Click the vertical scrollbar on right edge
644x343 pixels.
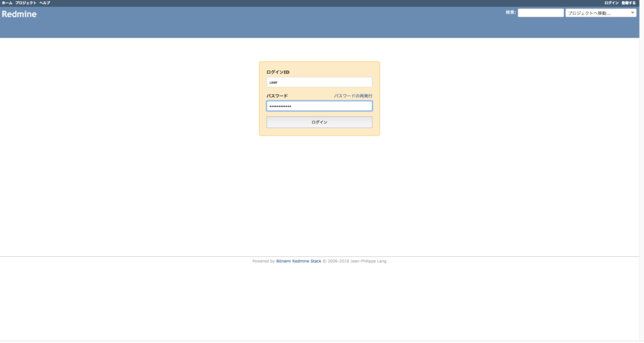(x=641, y=170)
